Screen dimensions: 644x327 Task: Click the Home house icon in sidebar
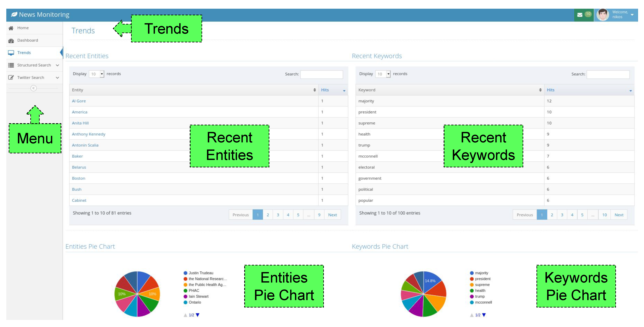[x=11, y=28]
